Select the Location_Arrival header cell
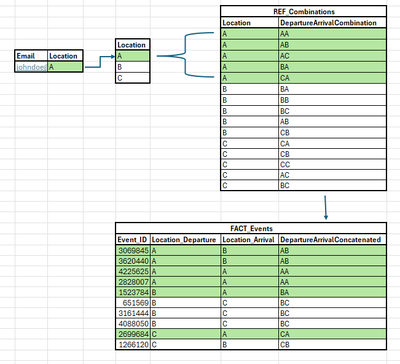This screenshot has height=364, width=400. point(250,240)
